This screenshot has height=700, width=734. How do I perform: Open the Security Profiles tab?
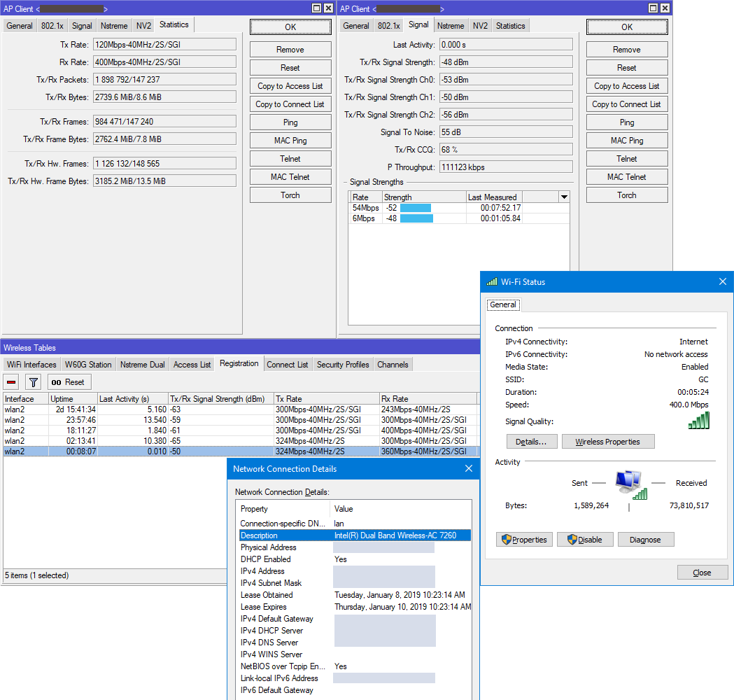tap(343, 364)
